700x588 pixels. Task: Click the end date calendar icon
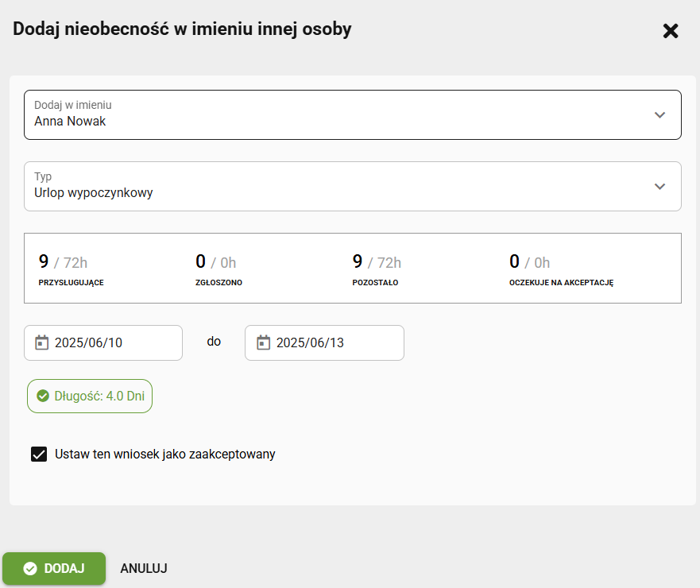(263, 342)
